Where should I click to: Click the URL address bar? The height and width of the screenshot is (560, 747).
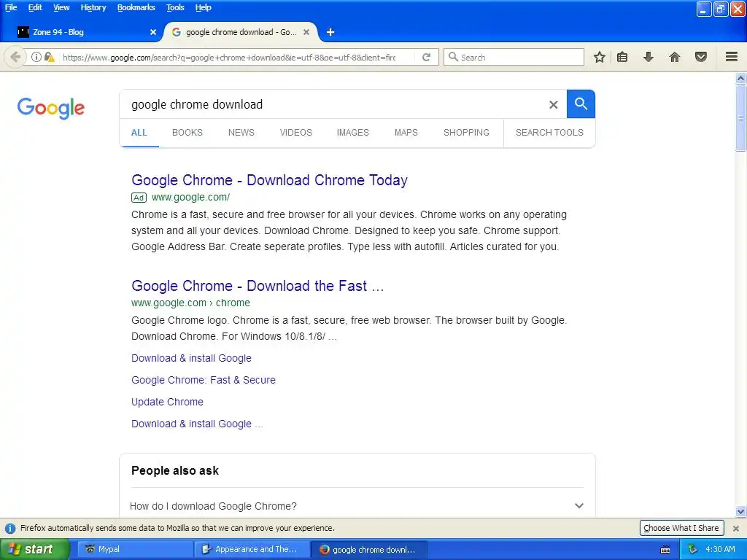click(228, 57)
